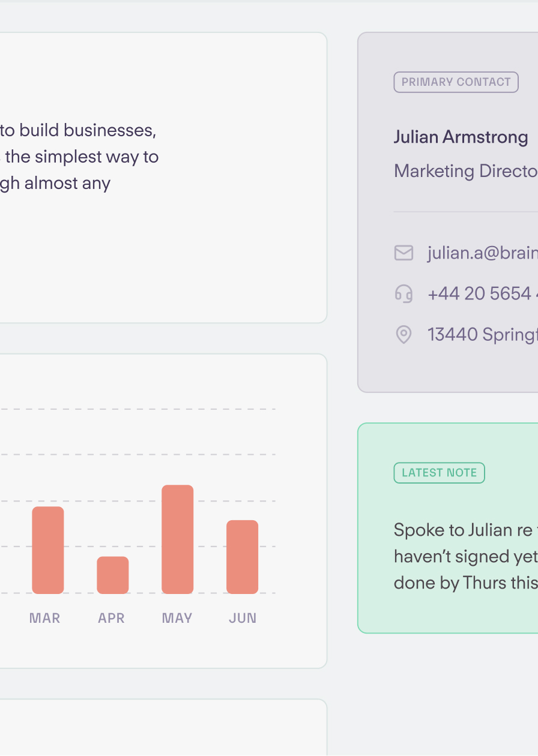Click the Primary Contact badge
This screenshot has height=756, width=538.
click(456, 82)
